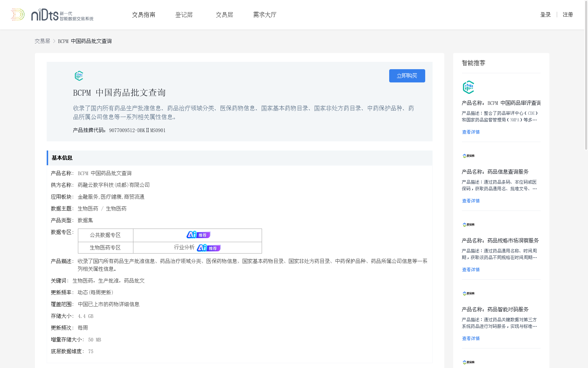Click the AI 推荐 badge in 公共数据专区 row
Viewport: 588px width, 368px height.
click(x=198, y=235)
